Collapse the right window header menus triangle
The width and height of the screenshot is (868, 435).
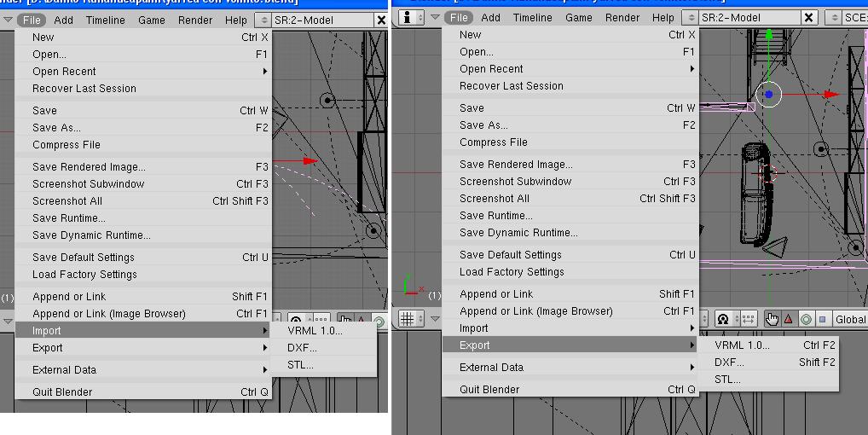[x=435, y=18]
